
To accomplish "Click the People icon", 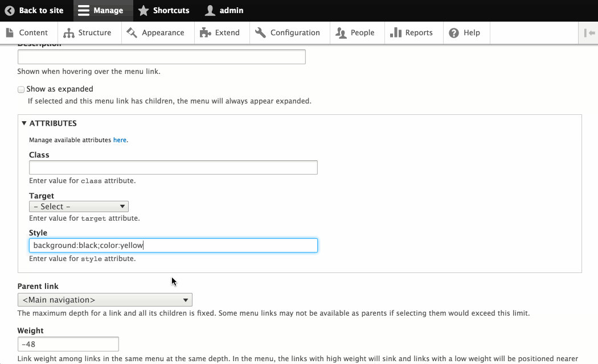I will click(x=341, y=33).
